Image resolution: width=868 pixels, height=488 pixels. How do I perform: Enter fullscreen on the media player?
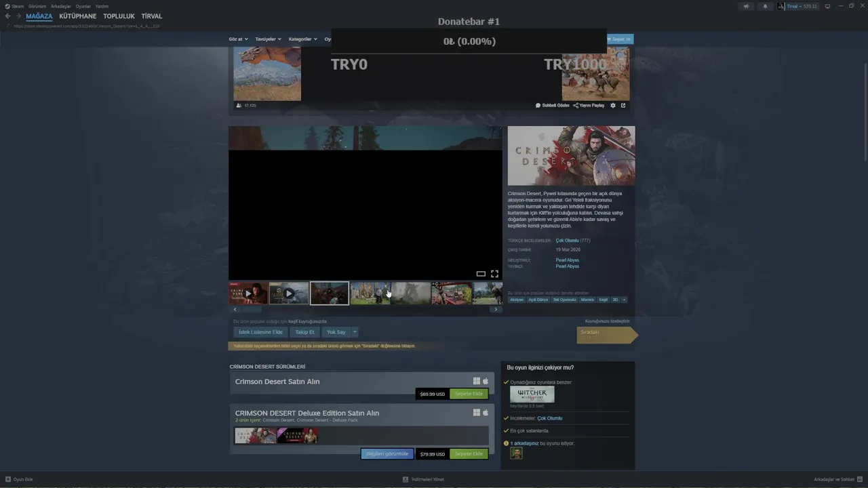[494, 274]
